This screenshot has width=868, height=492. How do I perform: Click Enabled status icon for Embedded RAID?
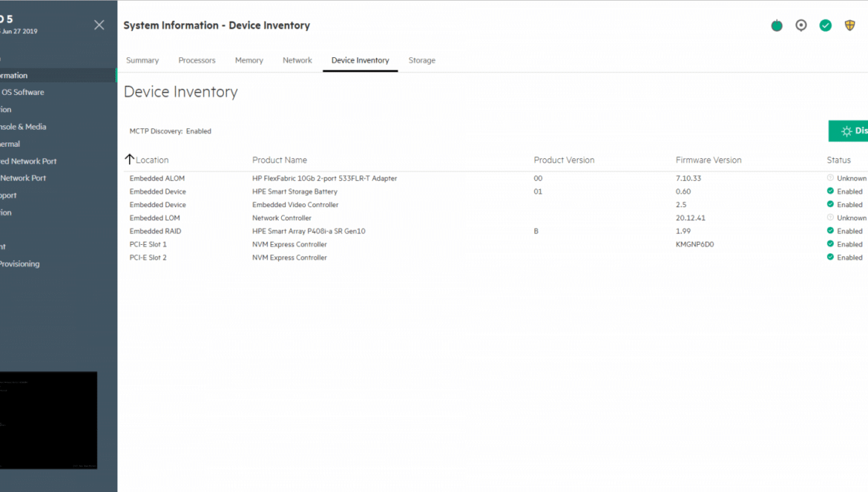[x=830, y=231]
